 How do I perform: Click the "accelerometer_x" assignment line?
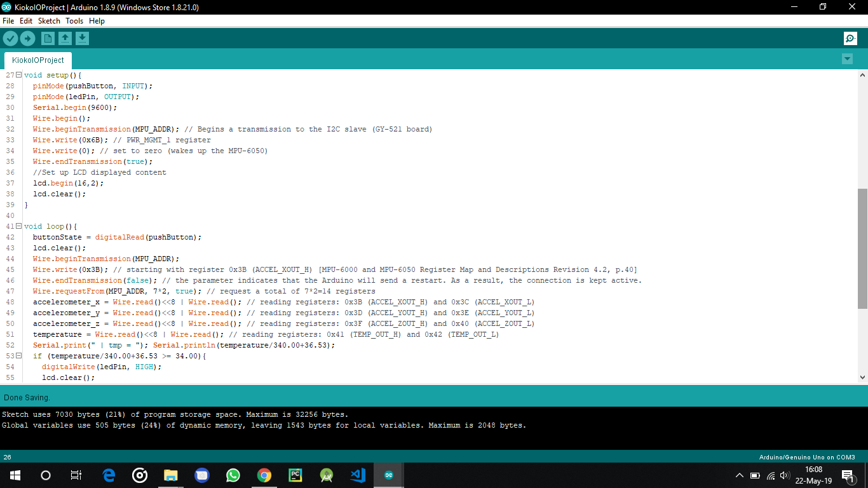click(x=283, y=302)
